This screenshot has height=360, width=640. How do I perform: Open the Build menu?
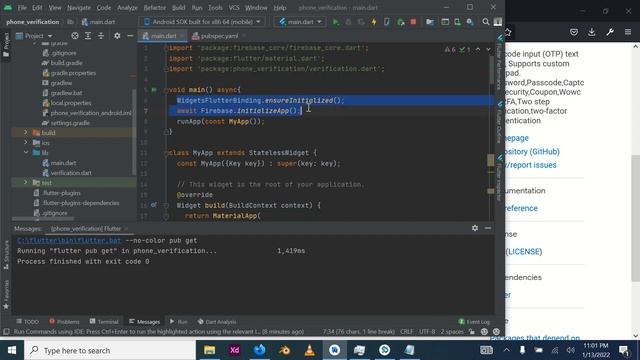pos(178,7)
